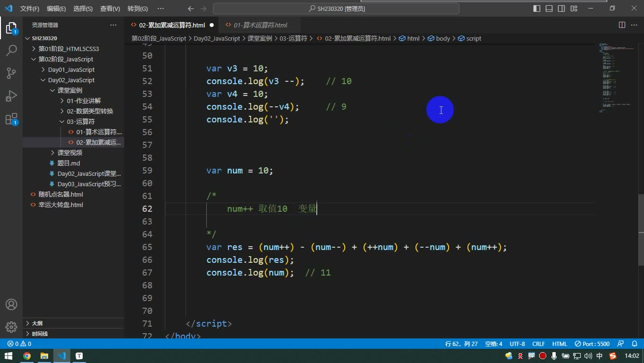Collapse the 03-运算符 folder
The width and height of the screenshot is (644, 363).
(x=80, y=121)
